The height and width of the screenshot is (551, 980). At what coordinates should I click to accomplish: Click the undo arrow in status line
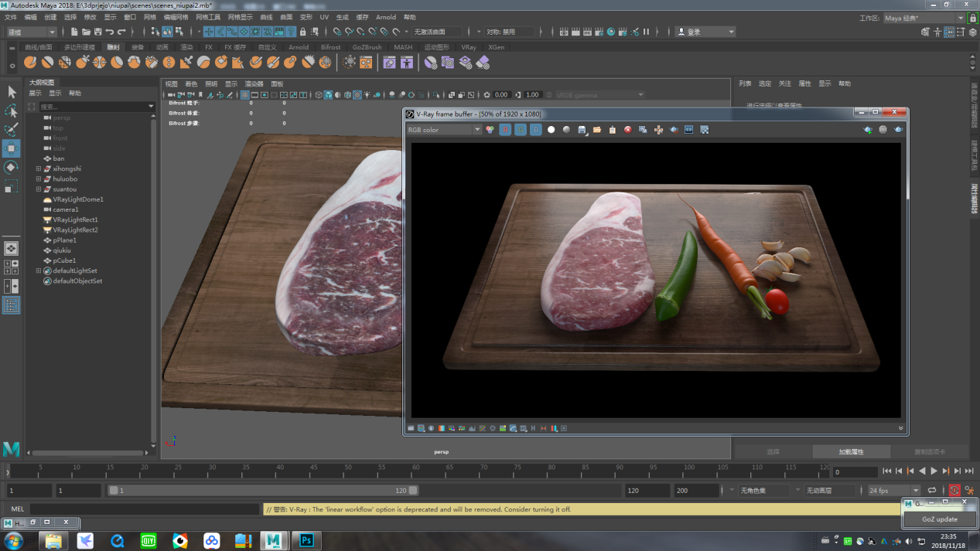point(110,32)
